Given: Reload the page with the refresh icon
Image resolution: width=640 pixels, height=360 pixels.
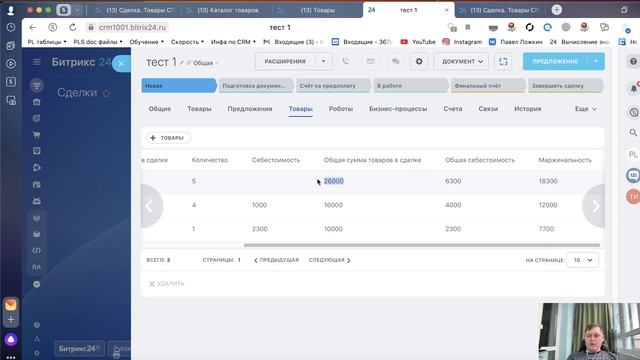Looking at the screenshot, I should (x=73, y=27).
